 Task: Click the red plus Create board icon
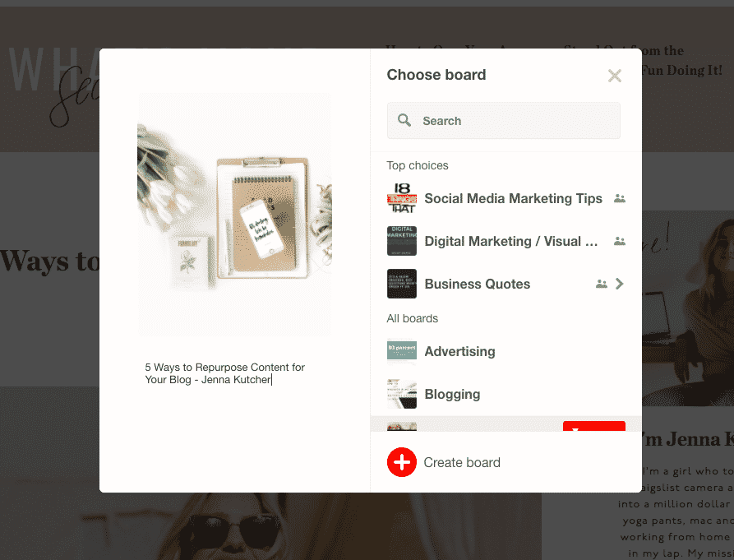point(402,462)
